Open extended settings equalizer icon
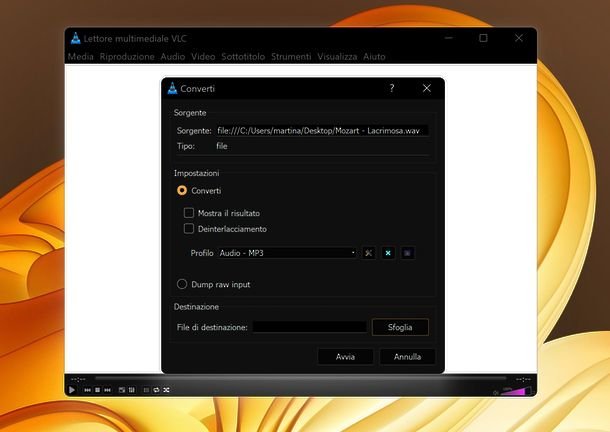Image resolution: width=610 pixels, height=432 pixels. (x=132, y=390)
